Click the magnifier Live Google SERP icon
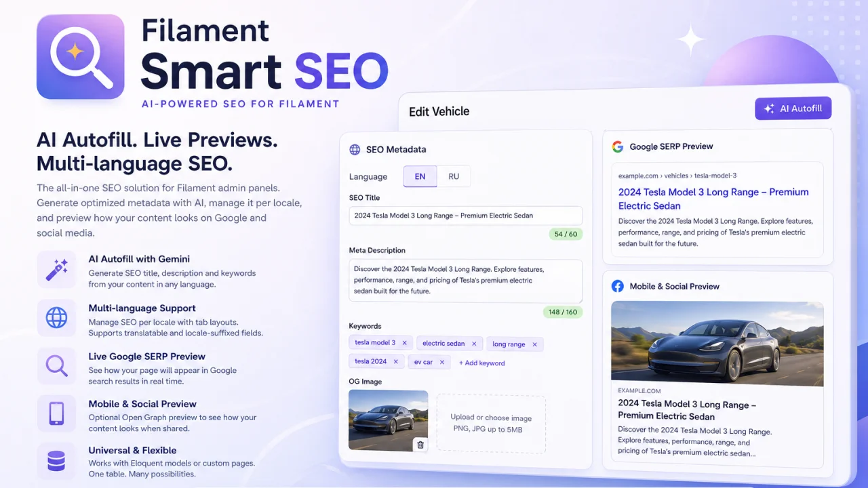 56,366
